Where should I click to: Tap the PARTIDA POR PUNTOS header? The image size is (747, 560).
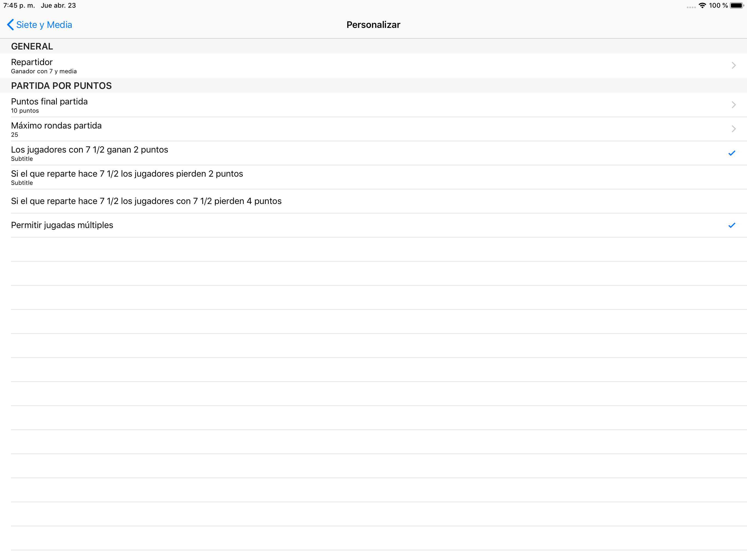62,86
